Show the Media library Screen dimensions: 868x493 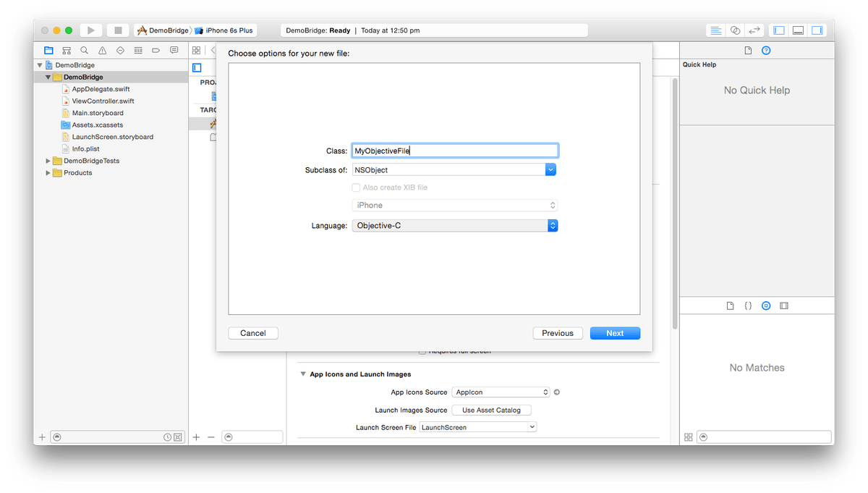click(784, 306)
